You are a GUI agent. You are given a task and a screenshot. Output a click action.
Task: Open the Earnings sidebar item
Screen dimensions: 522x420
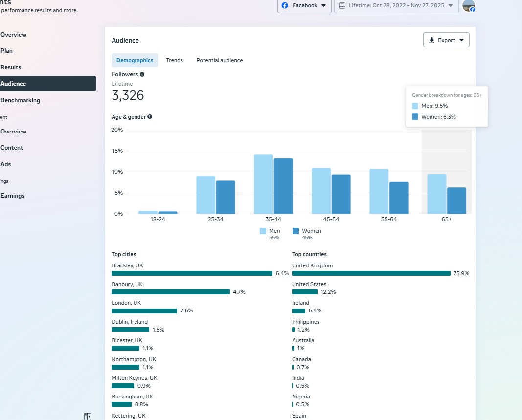pyautogui.click(x=12, y=196)
